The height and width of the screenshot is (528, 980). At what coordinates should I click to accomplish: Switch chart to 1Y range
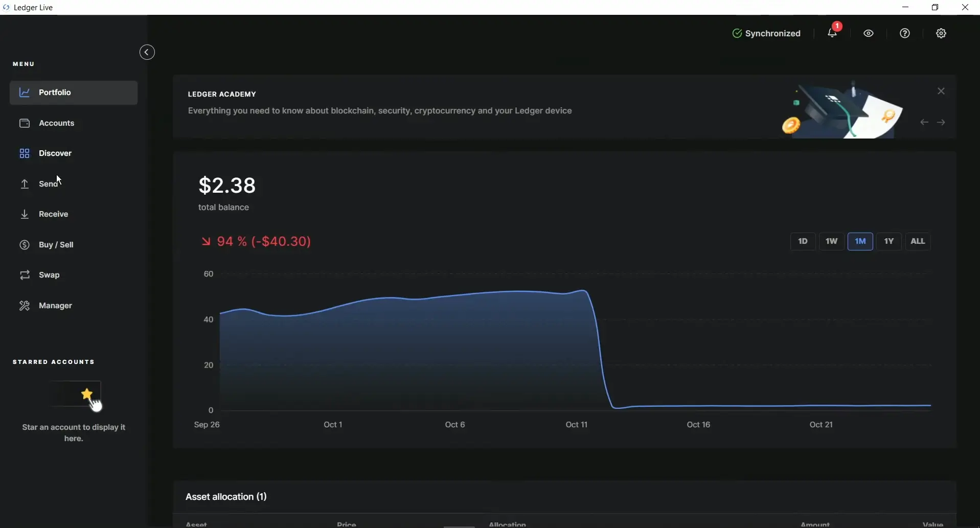coord(889,241)
